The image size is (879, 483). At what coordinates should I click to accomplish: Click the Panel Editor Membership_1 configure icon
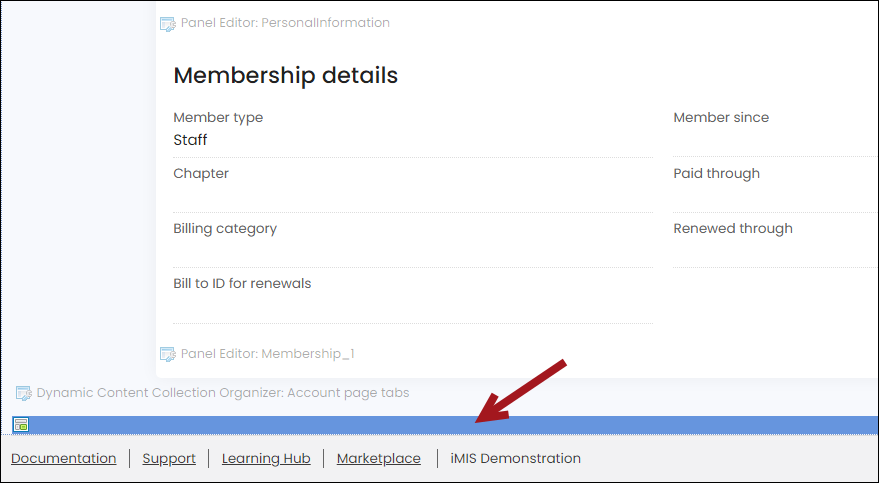tap(168, 354)
